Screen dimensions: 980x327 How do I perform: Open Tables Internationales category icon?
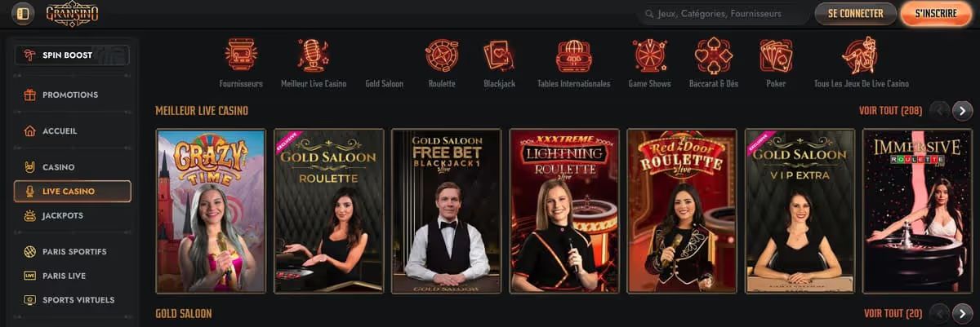click(573, 55)
